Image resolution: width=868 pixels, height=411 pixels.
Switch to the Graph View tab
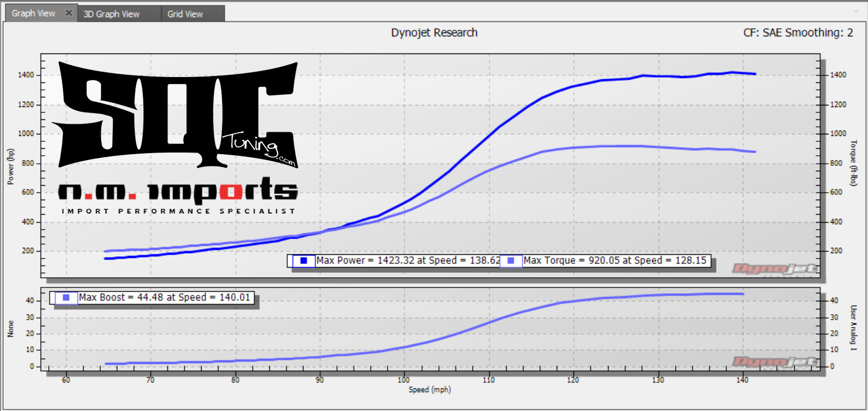[x=34, y=13]
